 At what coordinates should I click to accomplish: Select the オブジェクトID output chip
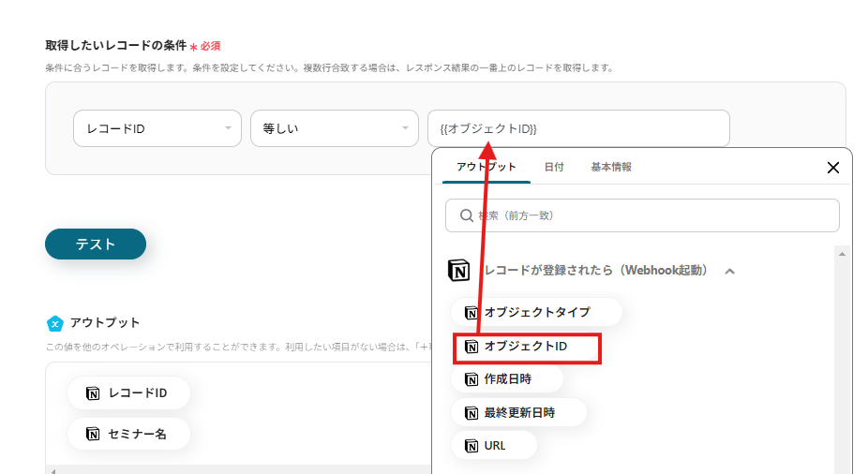tap(527, 347)
